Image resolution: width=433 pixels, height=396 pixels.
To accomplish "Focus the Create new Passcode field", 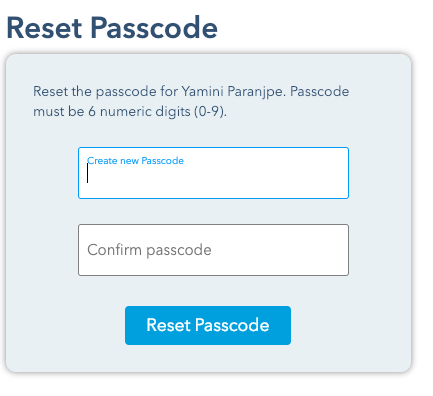I will [x=213, y=173].
